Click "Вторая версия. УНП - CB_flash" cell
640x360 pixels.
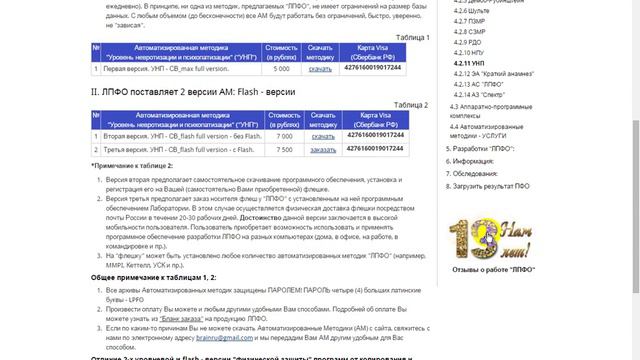[x=182, y=137]
